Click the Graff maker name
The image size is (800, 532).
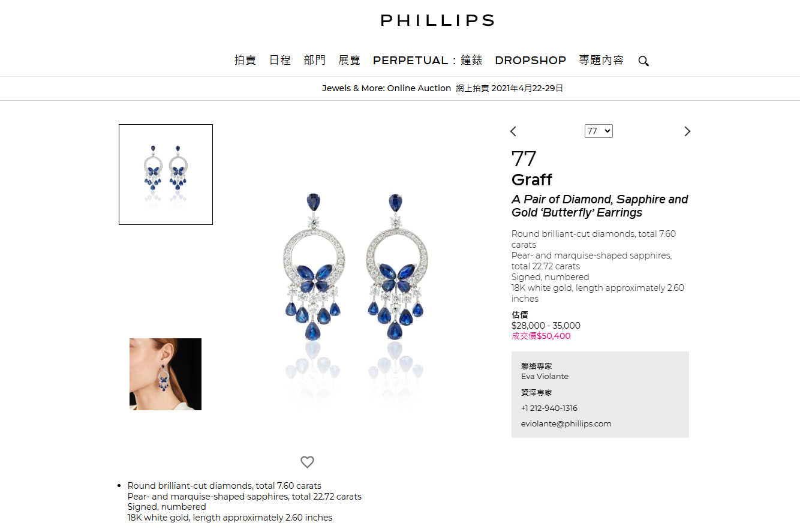[532, 179]
